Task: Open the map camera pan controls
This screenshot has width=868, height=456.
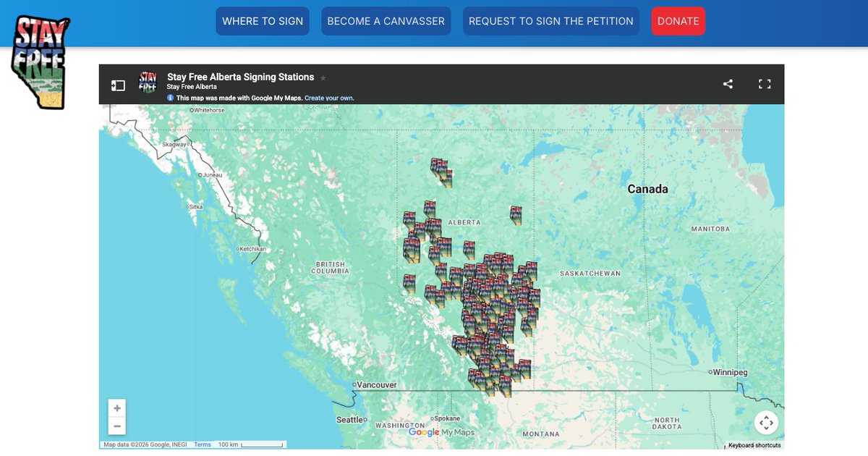Action: click(x=767, y=423)
